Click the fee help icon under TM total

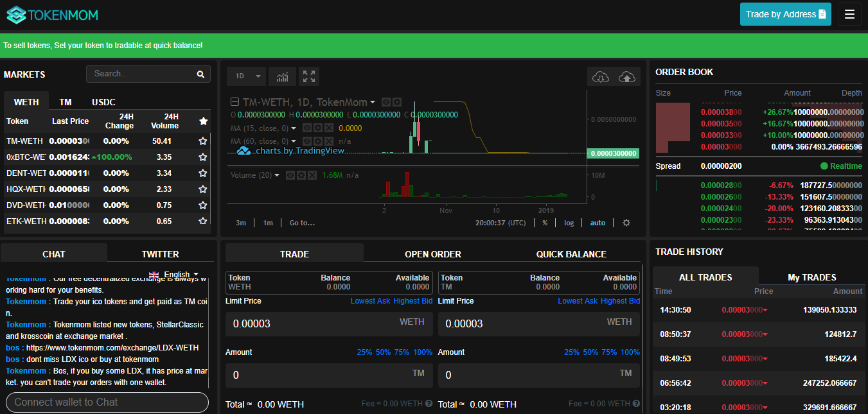(x=636, y=404)
